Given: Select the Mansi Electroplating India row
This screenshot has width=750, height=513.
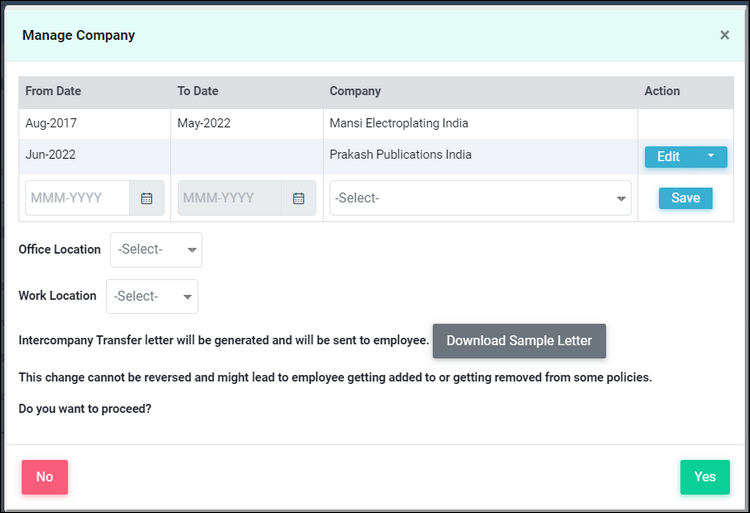Looking at the screenshot, I should (376, 124).
